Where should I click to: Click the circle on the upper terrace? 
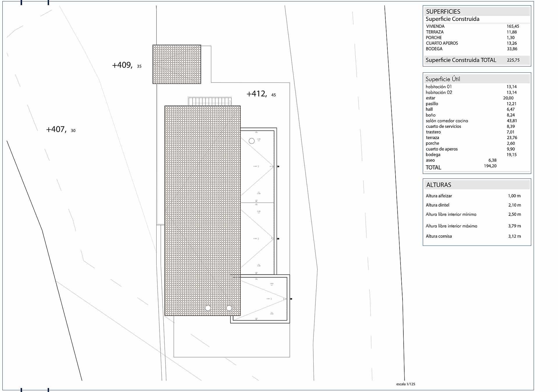[x=252, y=141]
